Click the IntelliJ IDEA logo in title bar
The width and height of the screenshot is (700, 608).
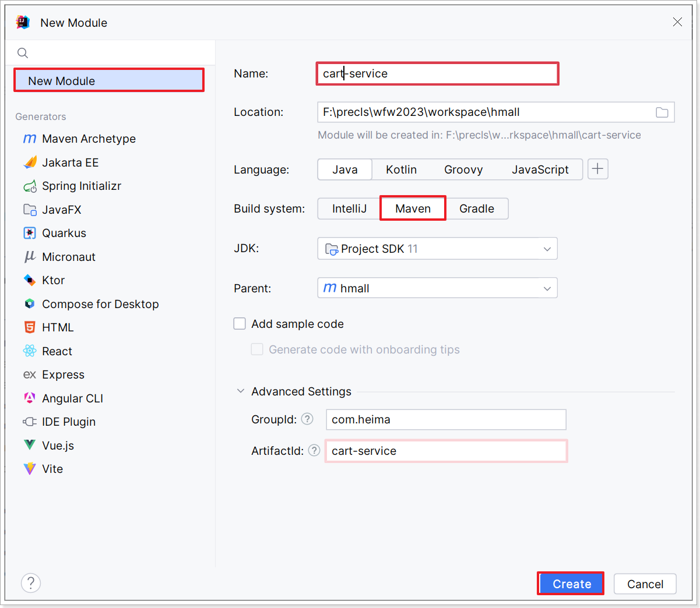coord(23,22)
